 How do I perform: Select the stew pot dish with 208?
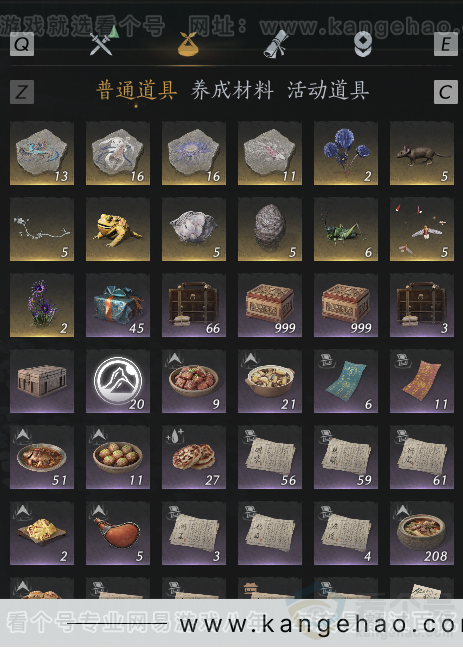coord(422,534)
